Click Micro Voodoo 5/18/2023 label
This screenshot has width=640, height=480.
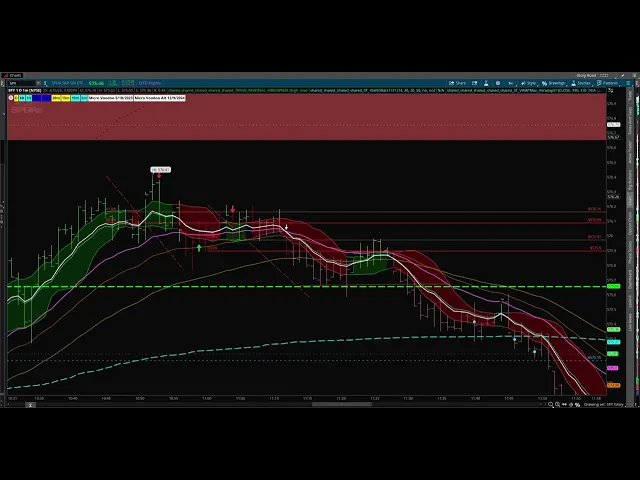(x=111, y=98)
